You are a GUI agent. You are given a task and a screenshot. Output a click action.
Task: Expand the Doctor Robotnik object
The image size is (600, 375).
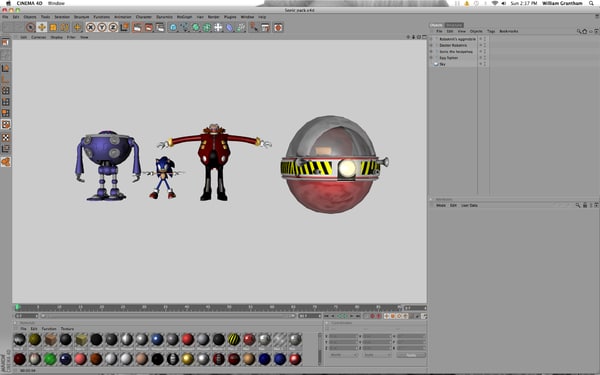(x=431, y=45)
